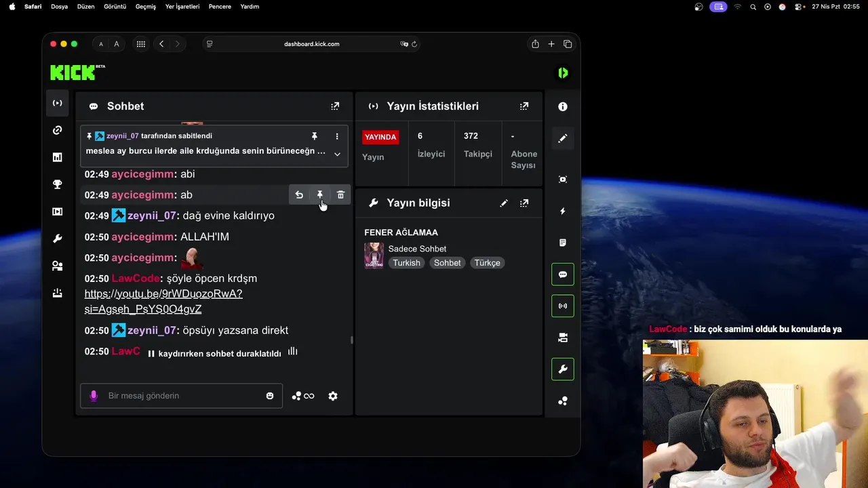This screenshot has width=868, height=488.
Task: Resume chat paused while scrolling
Action: [222, 353]
